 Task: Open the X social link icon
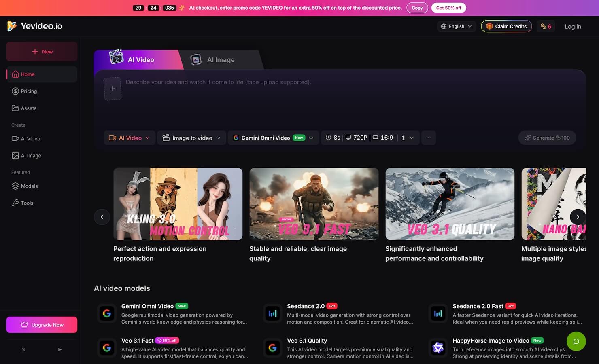(x=23, y=349)
